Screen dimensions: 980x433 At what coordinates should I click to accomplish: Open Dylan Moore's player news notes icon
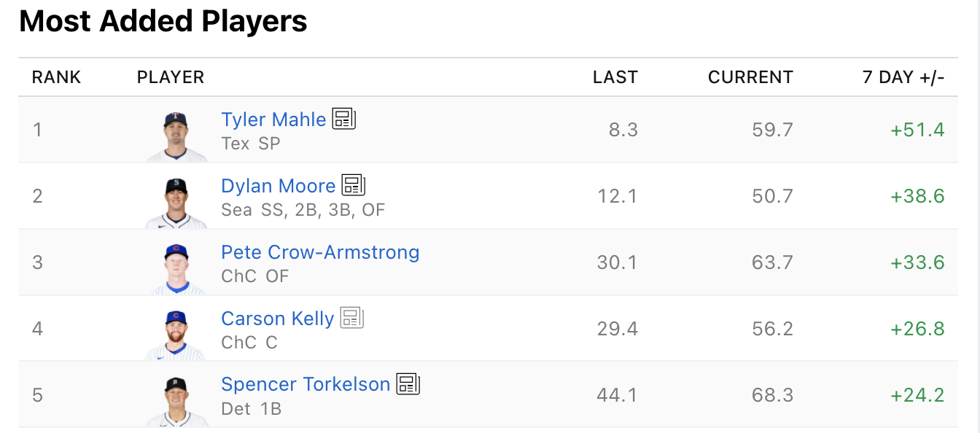click(354, 185)
